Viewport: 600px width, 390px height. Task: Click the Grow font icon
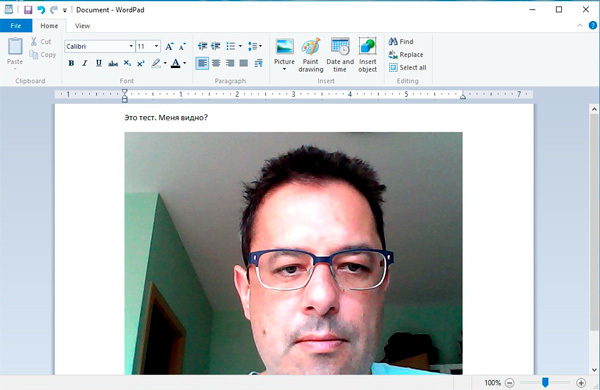click(x=169, y=46)
